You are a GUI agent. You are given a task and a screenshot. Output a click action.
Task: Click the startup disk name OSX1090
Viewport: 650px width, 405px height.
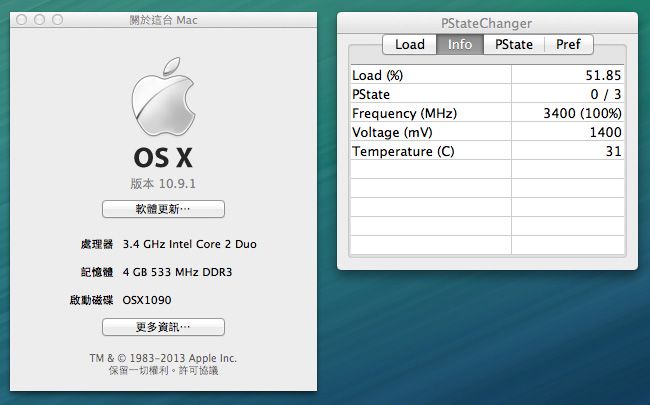(x=147, y=300)
